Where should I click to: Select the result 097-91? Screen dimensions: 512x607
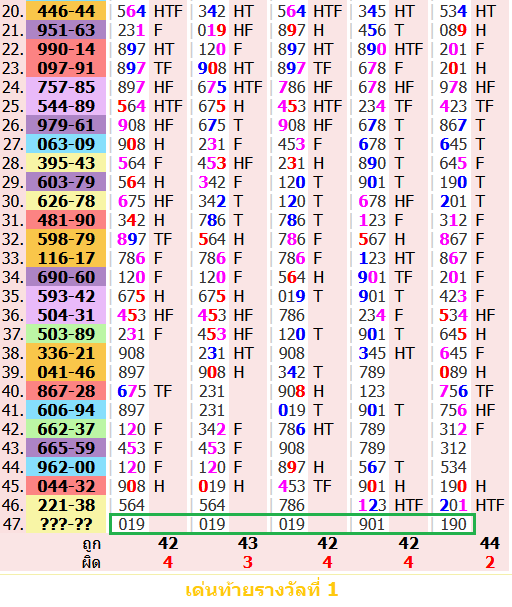click(x=66, y=68)
